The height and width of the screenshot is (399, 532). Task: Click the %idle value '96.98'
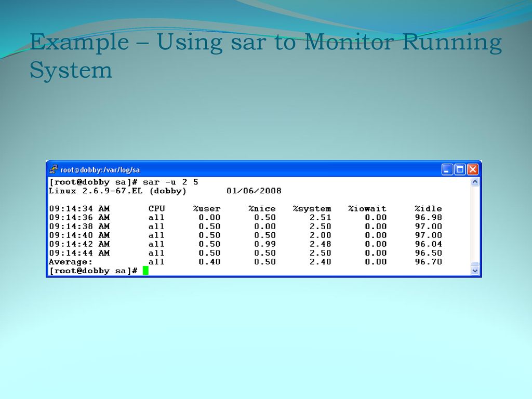point(429,218)
